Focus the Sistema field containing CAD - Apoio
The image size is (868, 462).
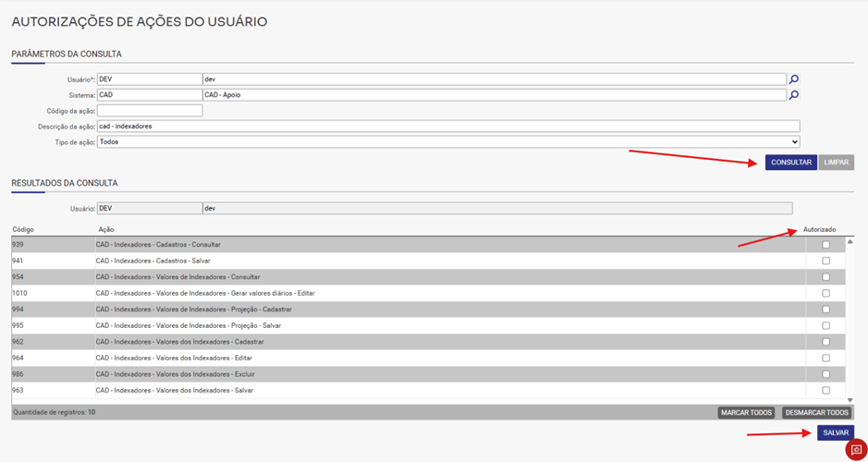495,95
